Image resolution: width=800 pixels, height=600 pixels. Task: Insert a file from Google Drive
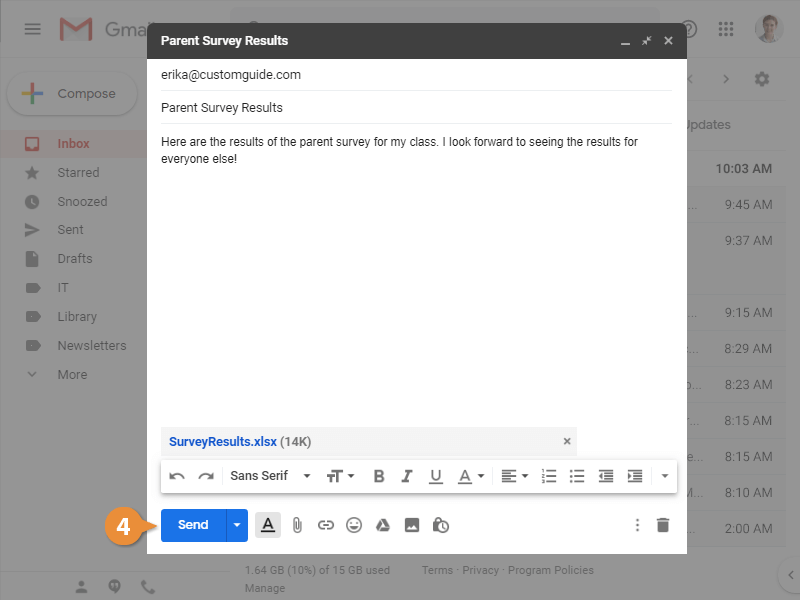click(x=382, y=524)
